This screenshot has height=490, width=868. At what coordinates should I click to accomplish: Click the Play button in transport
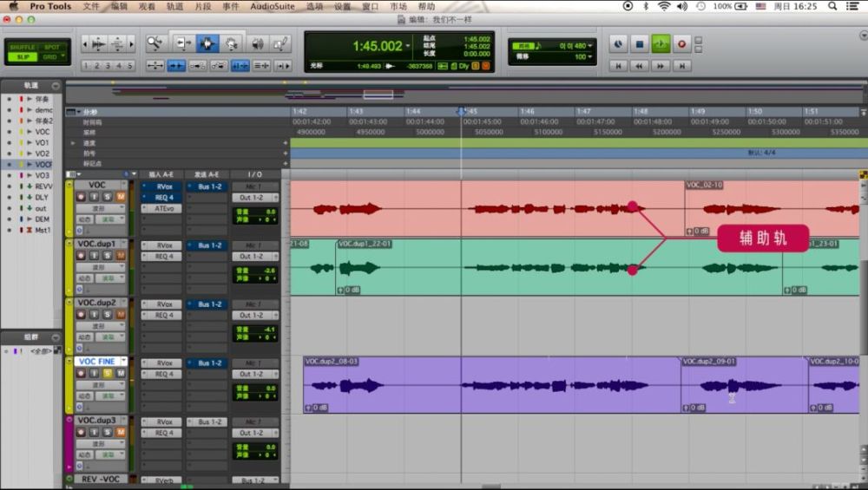coord(661,44)
